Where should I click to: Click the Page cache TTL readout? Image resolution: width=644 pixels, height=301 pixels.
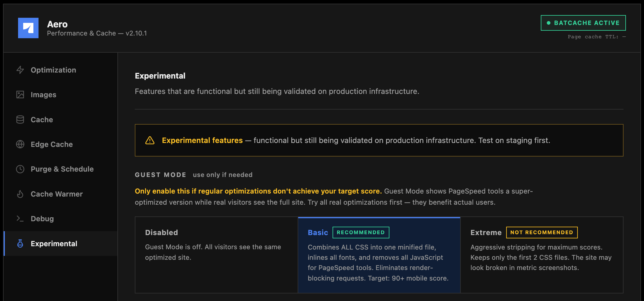click(597, 37)
